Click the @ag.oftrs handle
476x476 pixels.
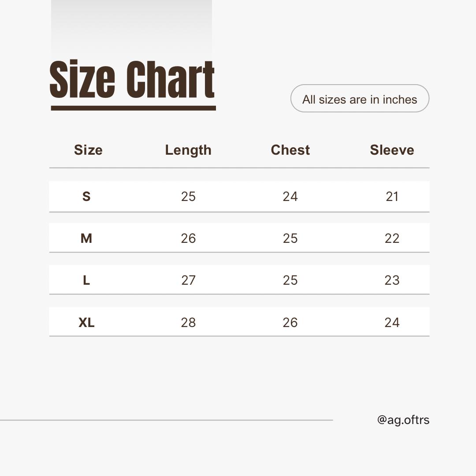click(403, 420)
